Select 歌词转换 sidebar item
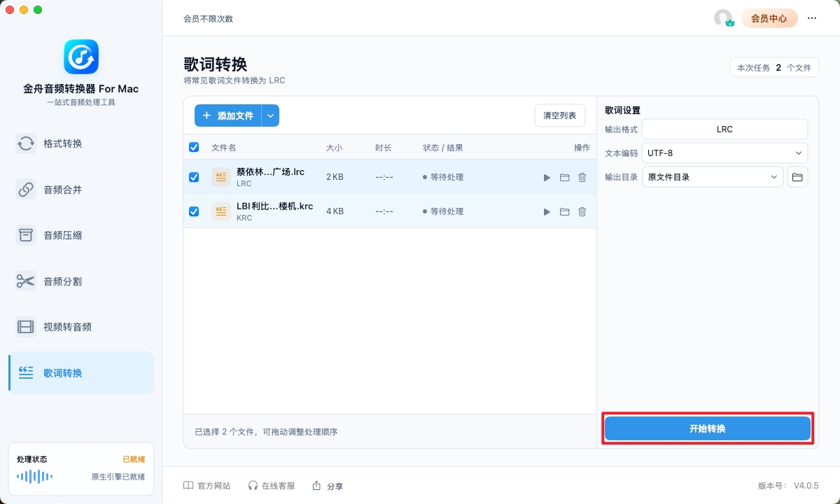Viewport: 840px width, 504px height. 81,373
